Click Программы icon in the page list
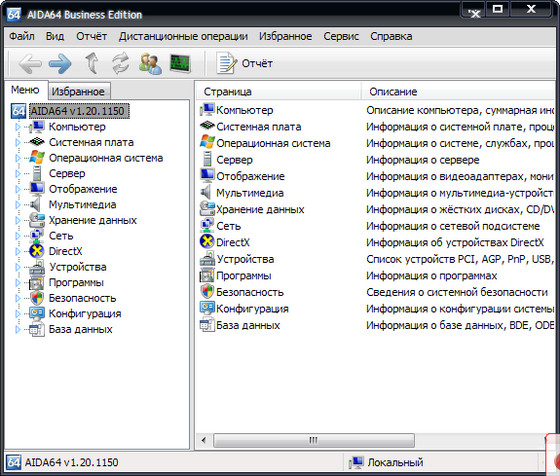 [207, 275]
